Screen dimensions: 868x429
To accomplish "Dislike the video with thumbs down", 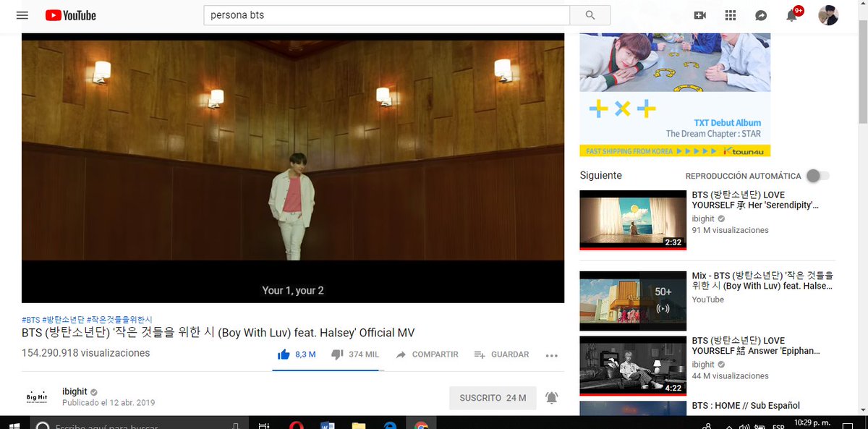I will [x=354, y=354].
